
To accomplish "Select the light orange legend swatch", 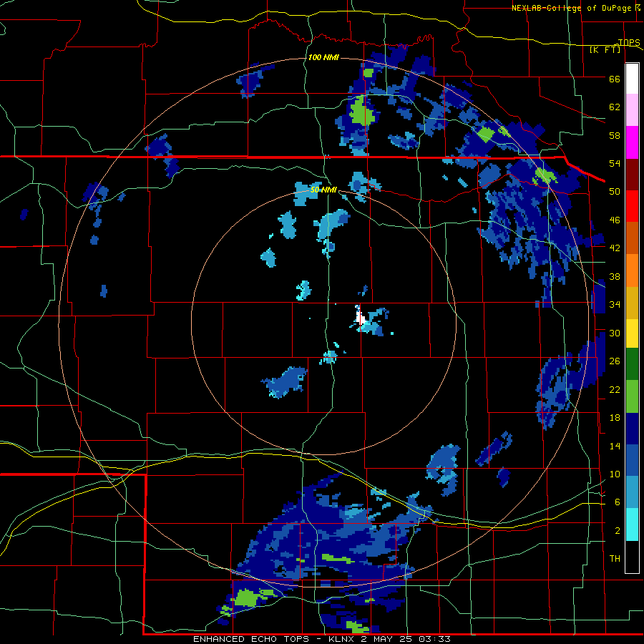I will (x=632, y=270).
